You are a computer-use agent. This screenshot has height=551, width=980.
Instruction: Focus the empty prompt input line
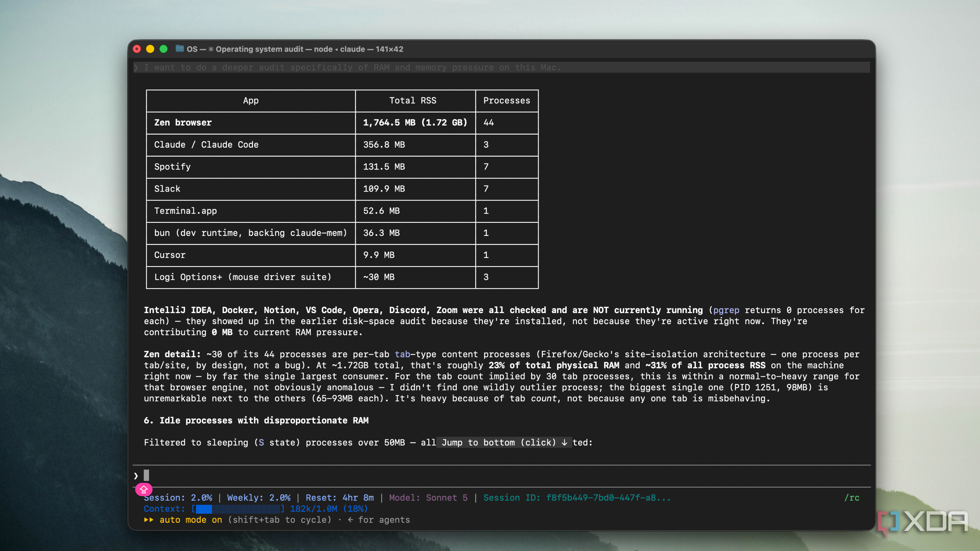(501, 475)
